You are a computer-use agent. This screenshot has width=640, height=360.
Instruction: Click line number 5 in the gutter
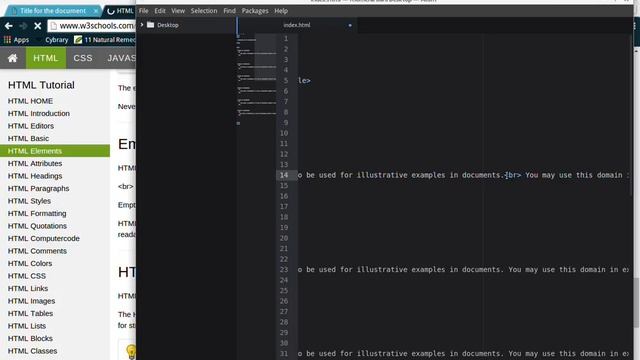point(286,81)
